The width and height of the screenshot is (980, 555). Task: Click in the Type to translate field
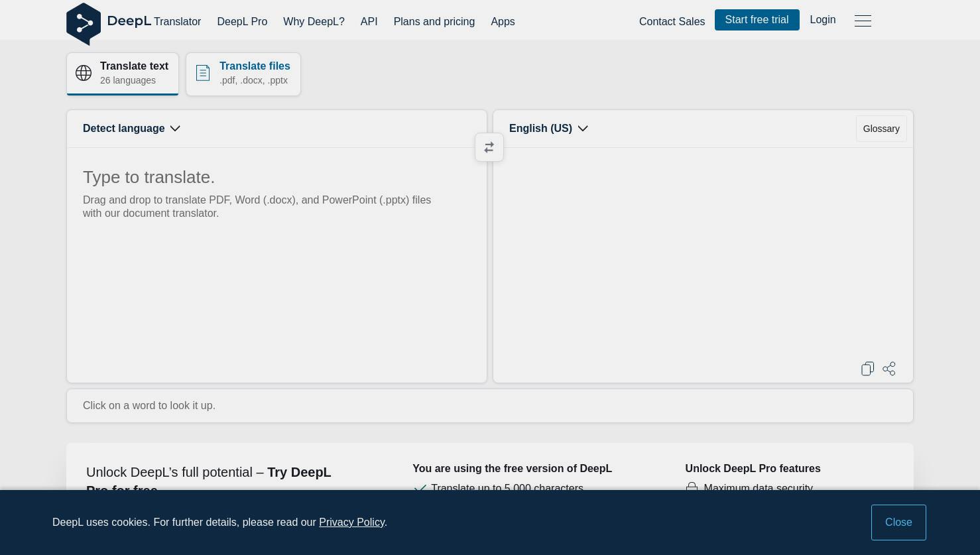pos(276,265)
